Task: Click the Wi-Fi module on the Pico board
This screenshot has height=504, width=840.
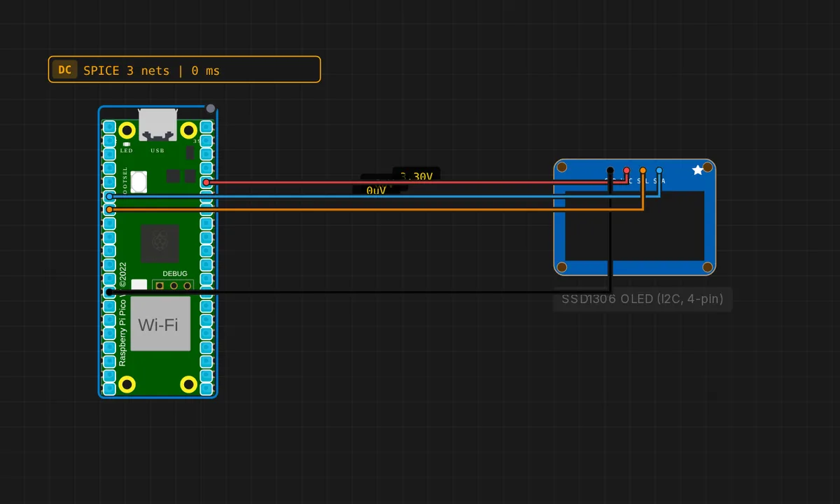Action: click(x=160, y=323)
